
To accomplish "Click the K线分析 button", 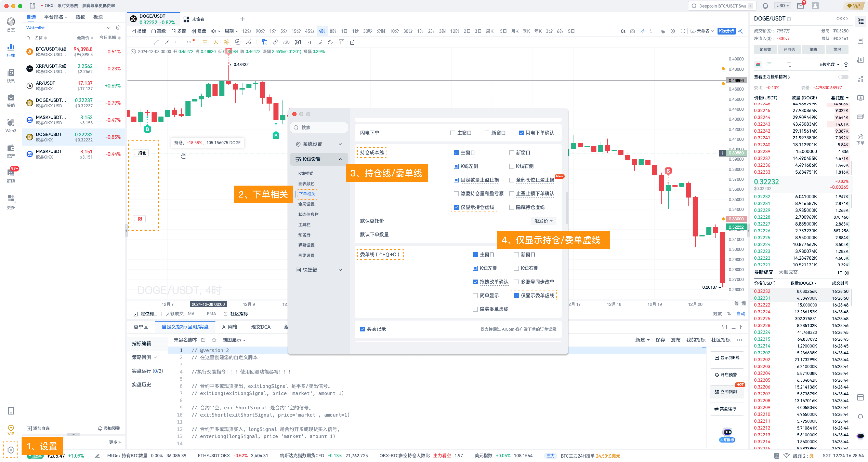I will point(726,31).
